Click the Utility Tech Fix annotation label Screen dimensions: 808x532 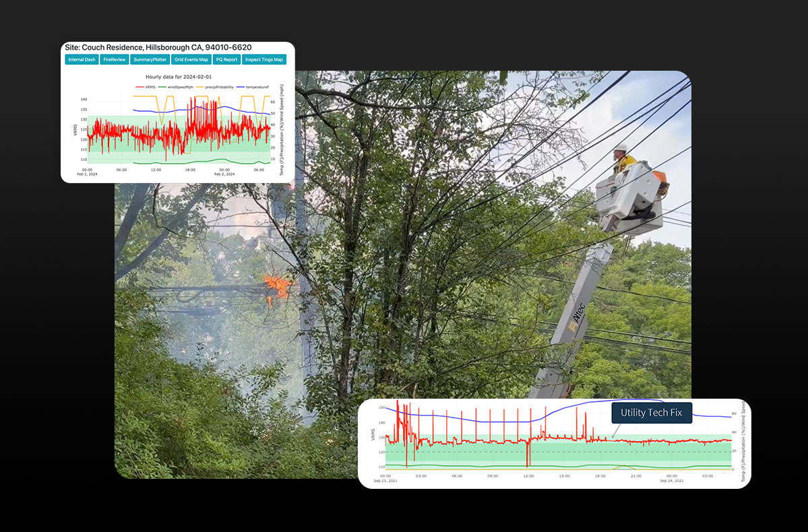click(x=652, y=413)
